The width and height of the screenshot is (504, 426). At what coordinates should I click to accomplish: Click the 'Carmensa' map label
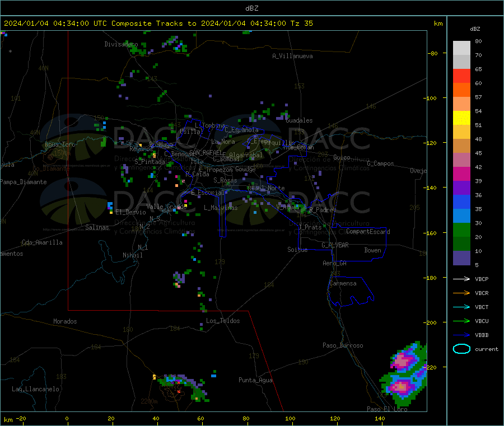pos(343,283)
